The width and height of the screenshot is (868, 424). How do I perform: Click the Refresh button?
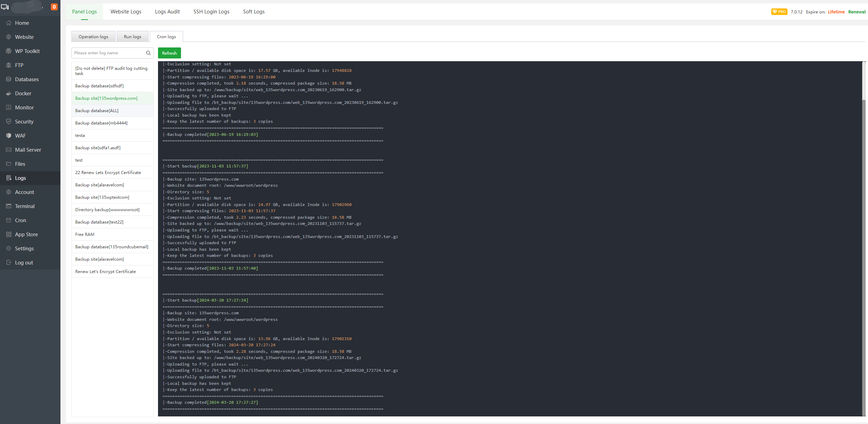point(168,53)
